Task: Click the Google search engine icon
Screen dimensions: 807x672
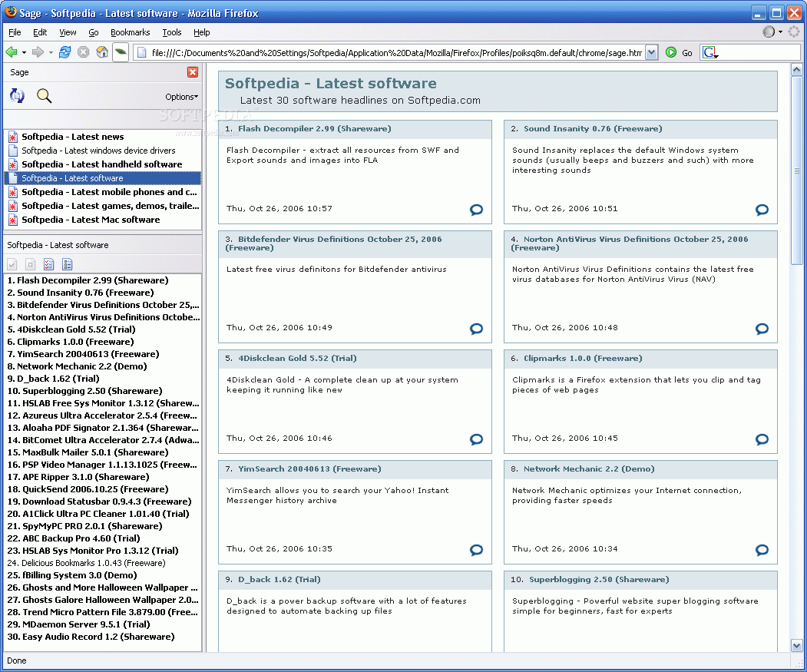Action: pyautogui.click(x=709, y=52)
